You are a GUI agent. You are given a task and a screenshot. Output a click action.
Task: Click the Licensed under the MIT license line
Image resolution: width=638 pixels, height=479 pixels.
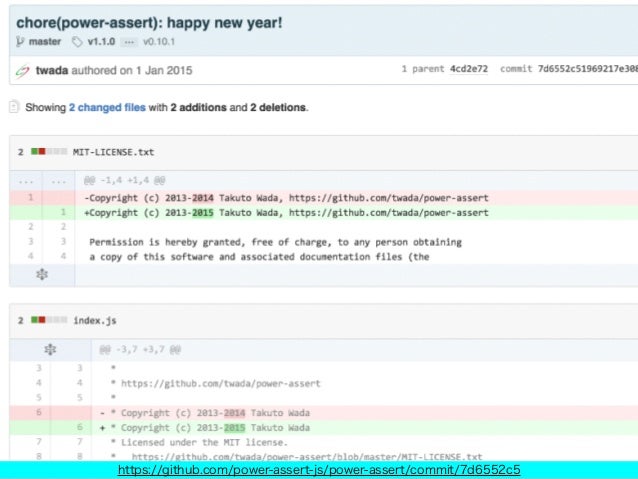pyautogui.click(x=199, y=442)
